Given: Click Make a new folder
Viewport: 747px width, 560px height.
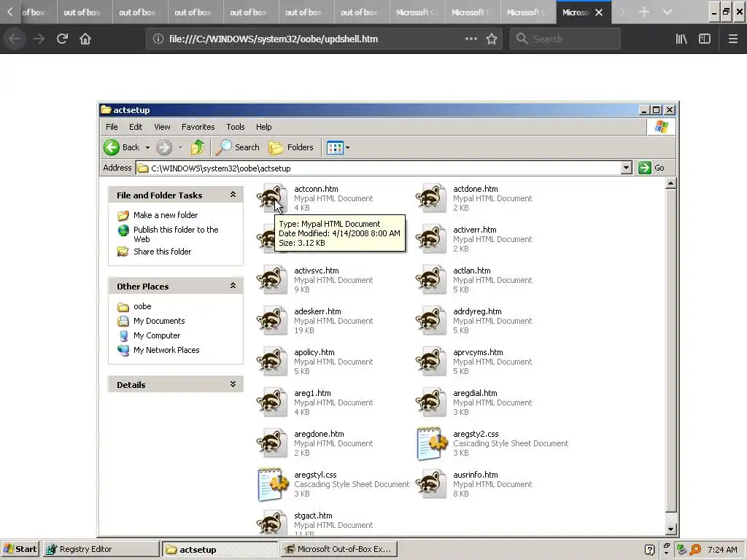Looking at the screenshot, I should [166, 215].
